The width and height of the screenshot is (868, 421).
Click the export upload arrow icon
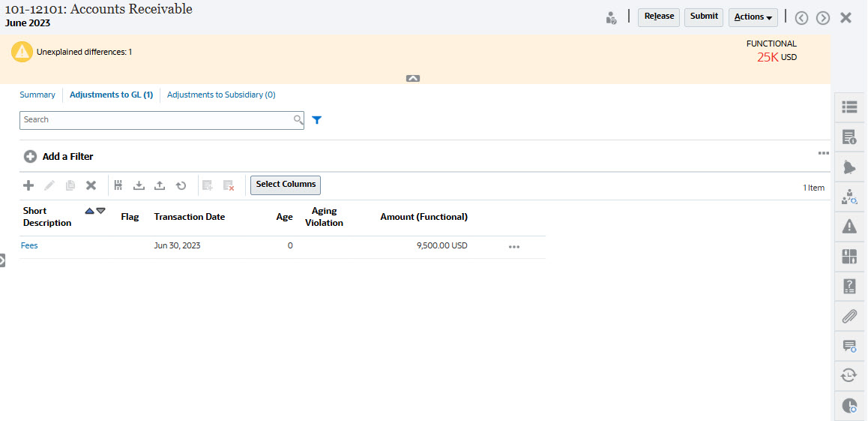[160, 185]
